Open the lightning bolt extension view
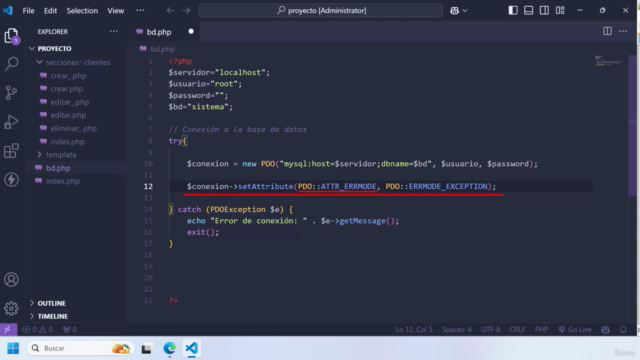 [11, 180]
